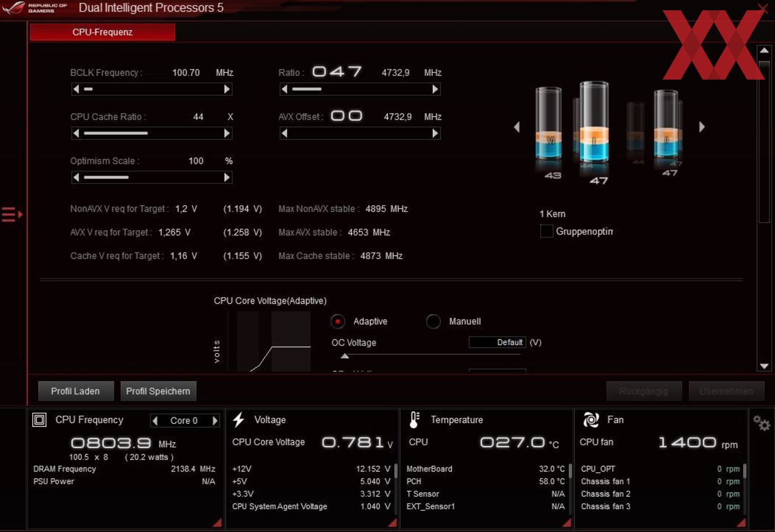
Task: Click the CPU System Agent Voltage row
Action: point(311,506)
